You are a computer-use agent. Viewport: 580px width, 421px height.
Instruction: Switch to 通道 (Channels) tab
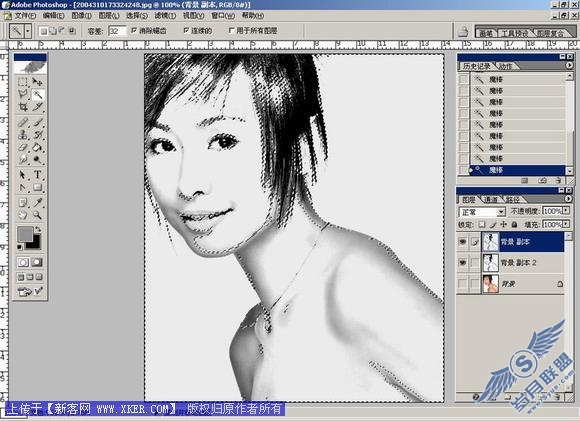[x=490, y=200]
